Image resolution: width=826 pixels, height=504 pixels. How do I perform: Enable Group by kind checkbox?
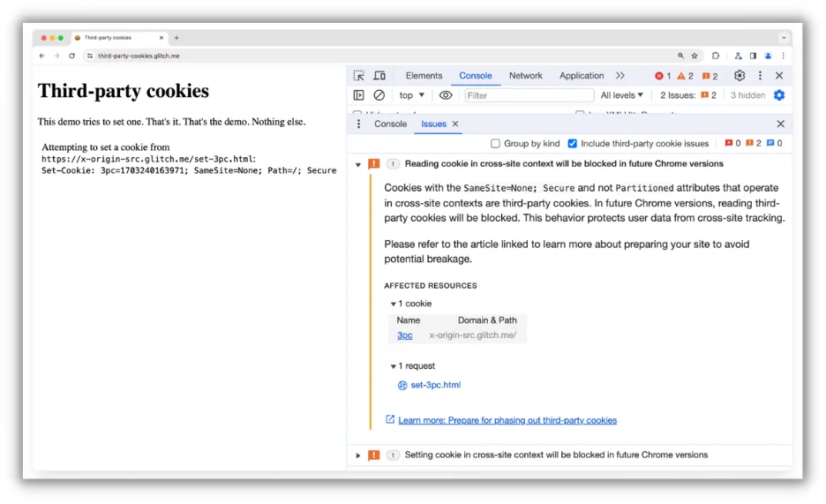pyautogui.click(x=495, y=143)
